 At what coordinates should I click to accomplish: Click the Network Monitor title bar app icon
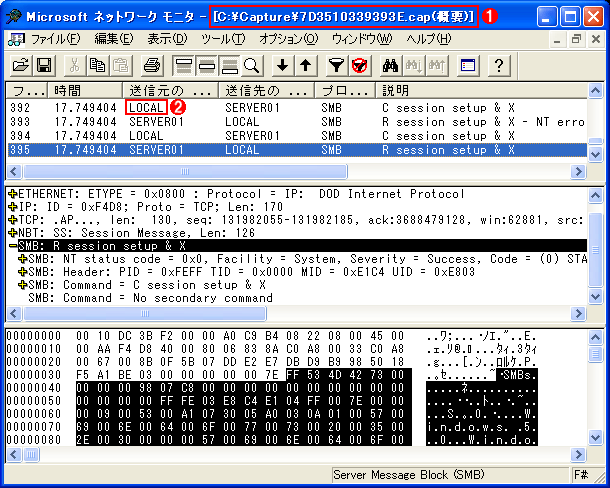pos(13,16)
